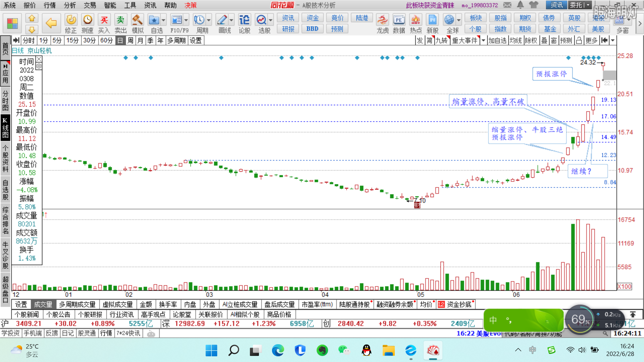
Task: Expand the 委托 dropdown arrow
Action: [588, 5]
